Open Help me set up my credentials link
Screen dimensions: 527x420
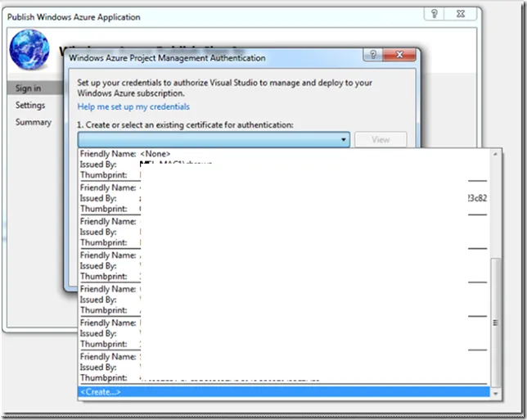(x=133, y=106)
